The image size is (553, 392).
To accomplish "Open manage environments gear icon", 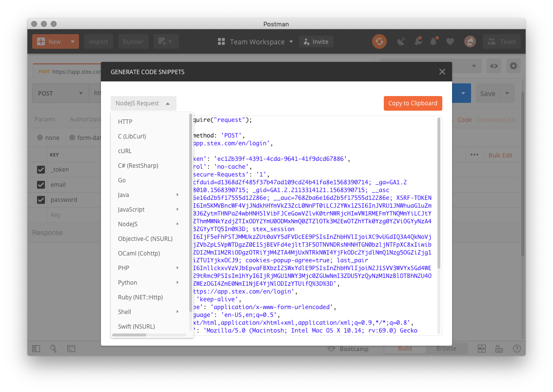I will click(513, 66).
